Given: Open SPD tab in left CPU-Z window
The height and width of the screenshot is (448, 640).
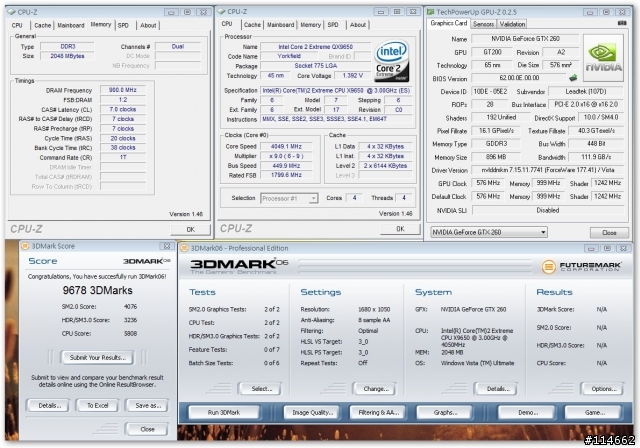Looking at the screenshot, I should point(123,25).
